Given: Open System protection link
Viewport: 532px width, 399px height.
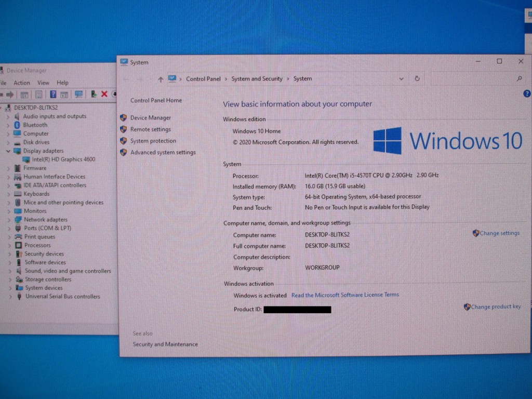Looking at the screenshot, I should (x=153, y=141).
